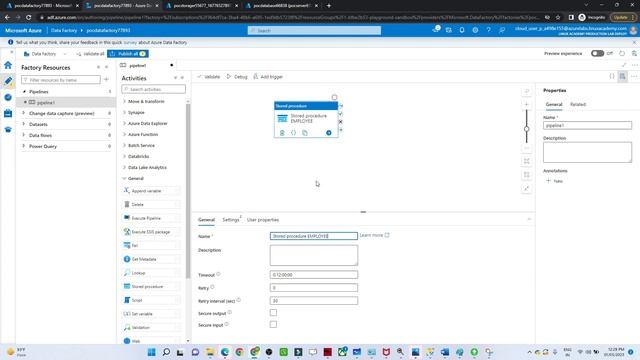The image size is (640, 360).
Task: Open the Azure help question mark icon
Action: pyautogui.click(x=488, y=30)
